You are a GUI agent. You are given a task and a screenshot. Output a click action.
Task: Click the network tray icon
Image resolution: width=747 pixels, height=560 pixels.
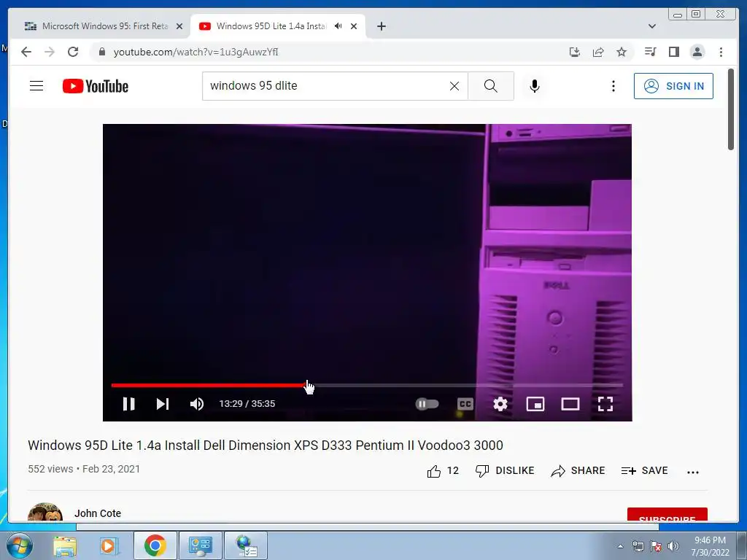point(638,546)
